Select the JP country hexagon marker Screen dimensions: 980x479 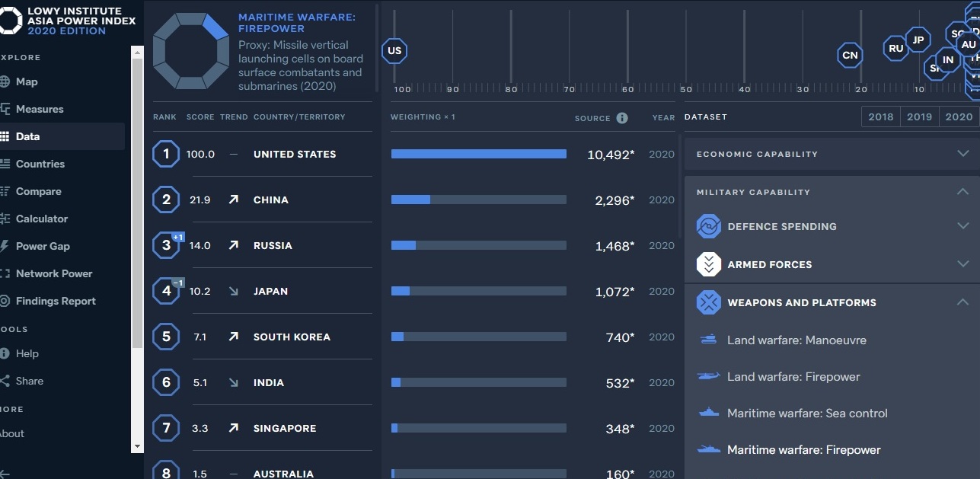[918, 40]
